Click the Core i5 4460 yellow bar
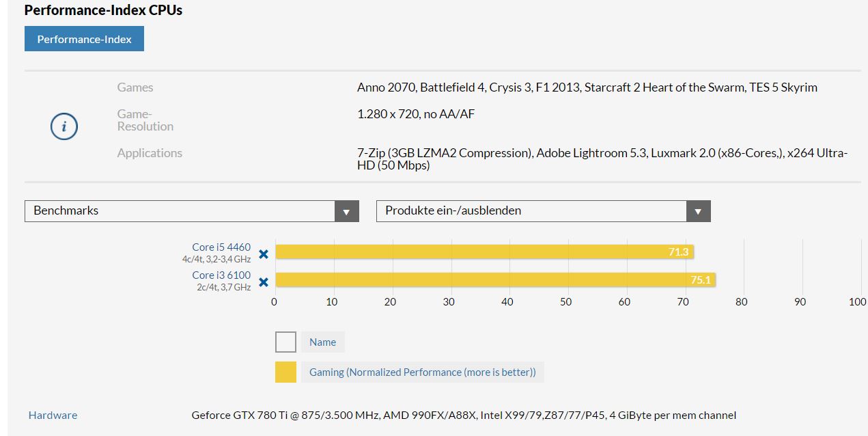 (484, 252)
